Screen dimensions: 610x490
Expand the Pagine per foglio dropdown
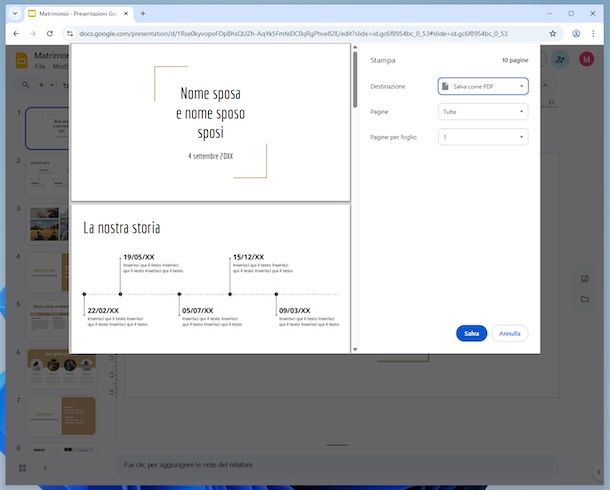[x=483, y=137]
